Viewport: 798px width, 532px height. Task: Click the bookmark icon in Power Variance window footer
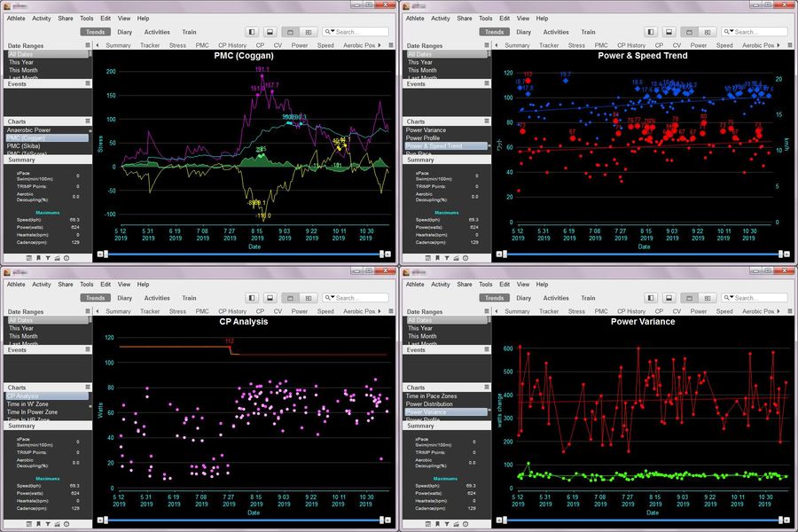(437, 524)
